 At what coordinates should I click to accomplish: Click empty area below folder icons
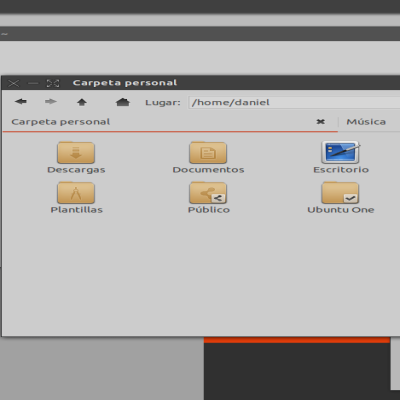(x=200, y=273)
